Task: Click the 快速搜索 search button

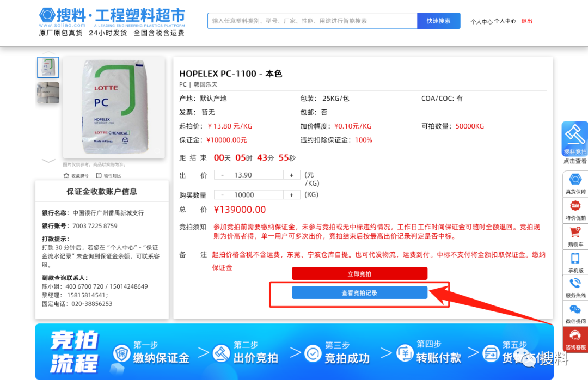Action: (438, 21)
